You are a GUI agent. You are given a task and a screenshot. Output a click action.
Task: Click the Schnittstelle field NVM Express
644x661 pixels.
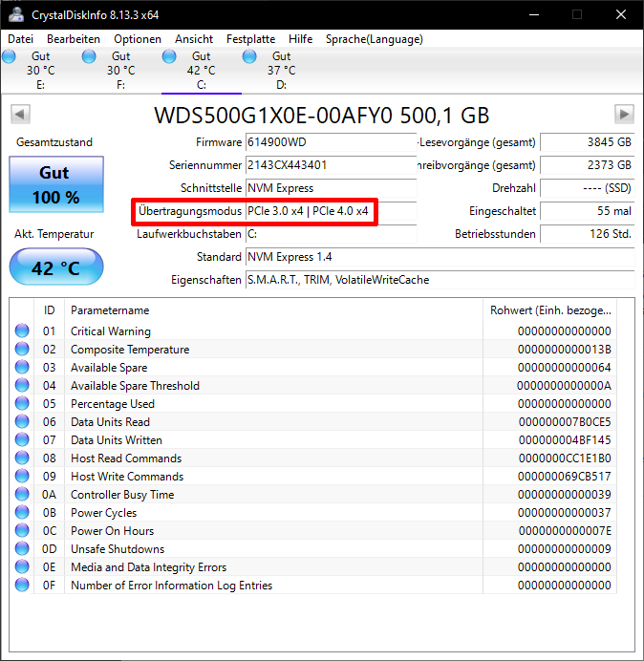click(331, 188)
